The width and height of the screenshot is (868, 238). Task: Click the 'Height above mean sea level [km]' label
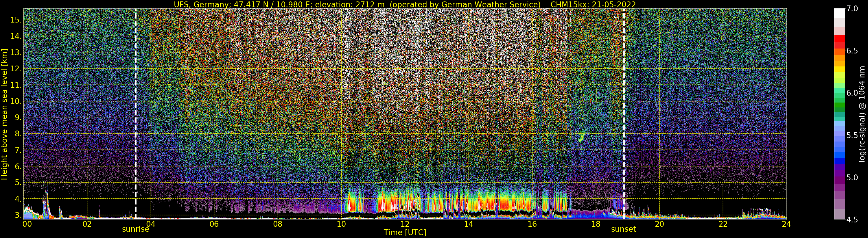(4, 114)
